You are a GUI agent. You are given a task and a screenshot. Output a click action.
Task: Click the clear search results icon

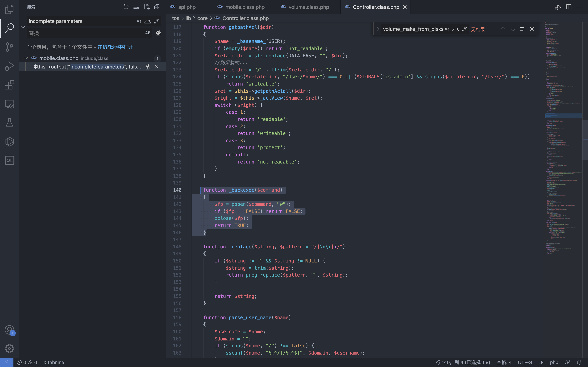pyautogui.click(x=136, y=7)
